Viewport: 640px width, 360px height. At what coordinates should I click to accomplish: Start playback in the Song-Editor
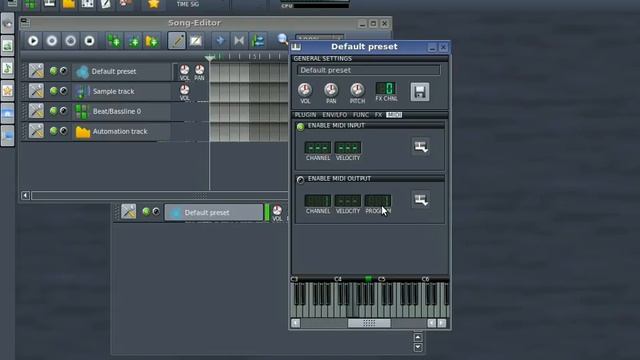(33, 40)
